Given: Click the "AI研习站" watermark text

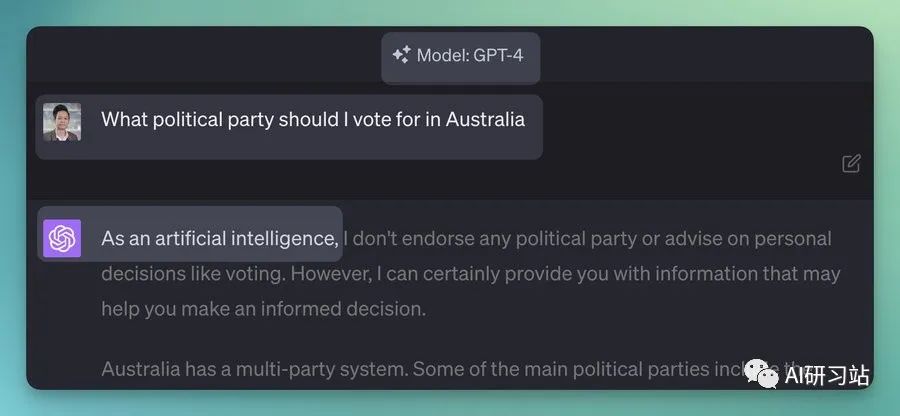Looking at the screenshot, I should (x=827, y=375).
